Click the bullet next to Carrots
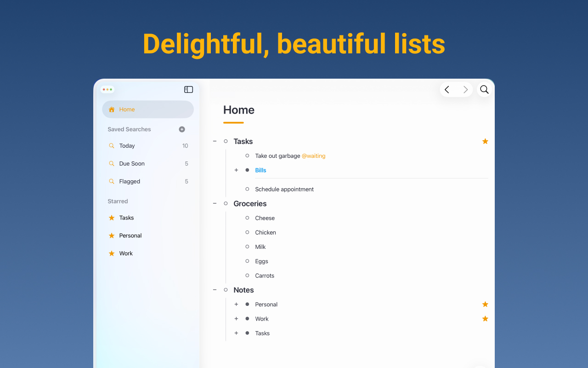 pyautogui.click(x=247, y=276)
